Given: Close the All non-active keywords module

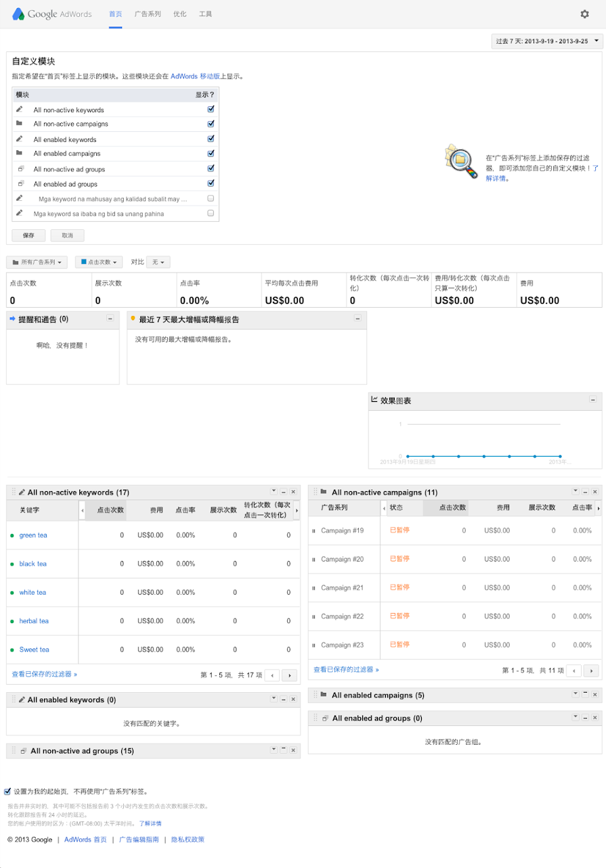Looking at the screenshot, I should coord(293,491).
